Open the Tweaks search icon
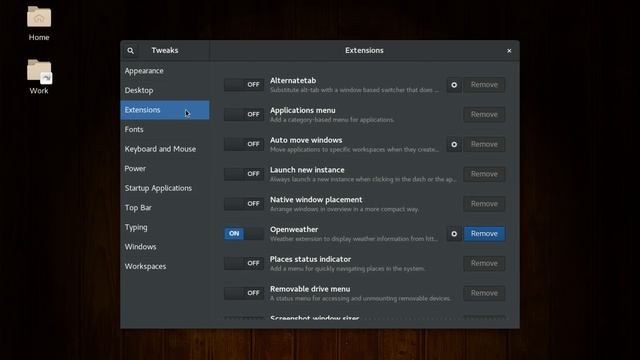Image resolution: width=640 pixels, height=360 pixels. coord(130,51)
